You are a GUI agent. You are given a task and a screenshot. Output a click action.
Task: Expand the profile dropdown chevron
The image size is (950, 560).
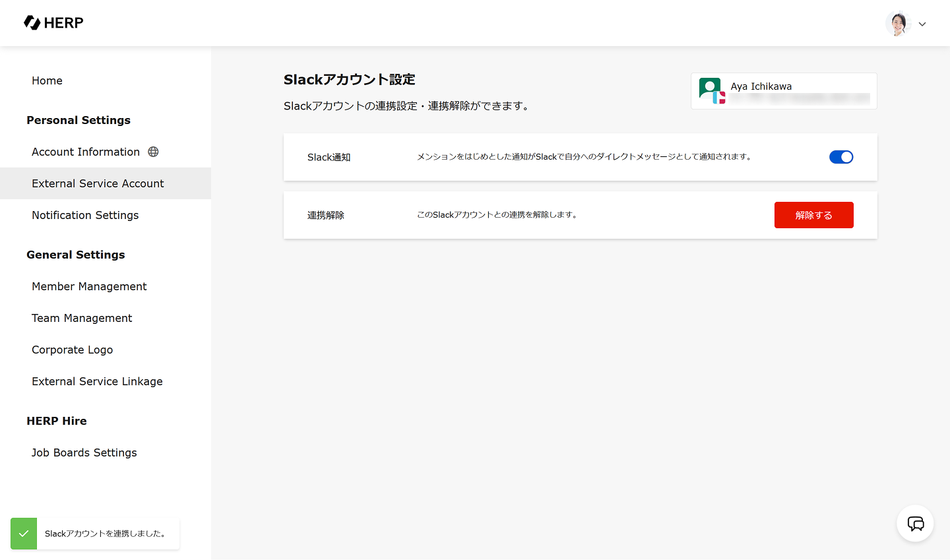click(922, 24)
